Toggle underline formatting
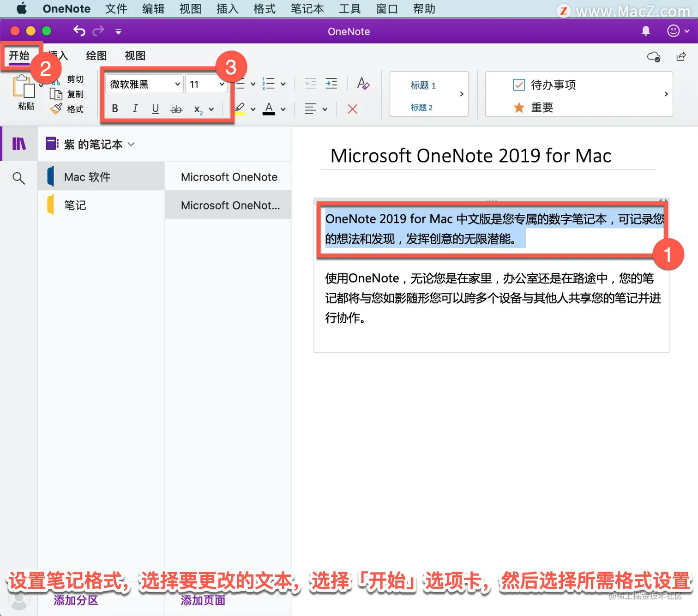Viewport: 698px width, 616px height. pyautogui.click(x=156, y=109)
